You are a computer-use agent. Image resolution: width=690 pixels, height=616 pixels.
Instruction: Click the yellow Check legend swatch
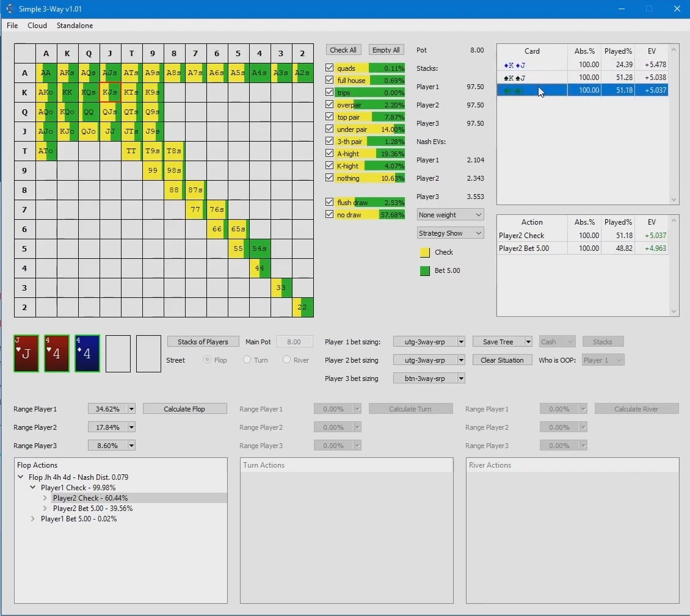(424, 252)
